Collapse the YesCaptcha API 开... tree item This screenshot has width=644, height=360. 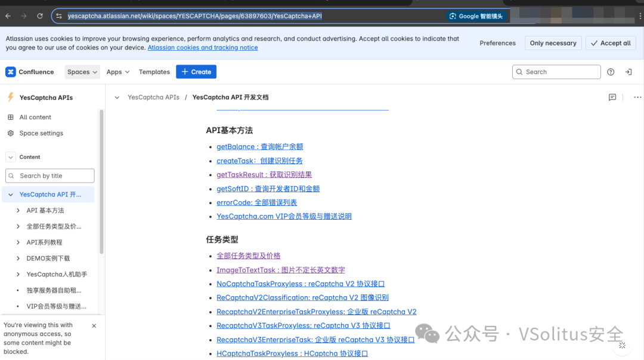(x=11, y=195)
